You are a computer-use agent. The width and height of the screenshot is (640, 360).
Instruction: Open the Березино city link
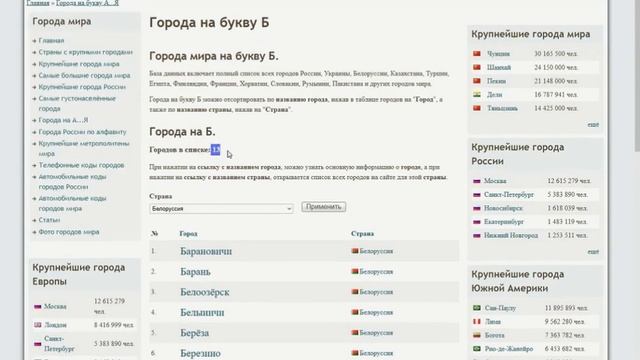click(x=200, y=353)
